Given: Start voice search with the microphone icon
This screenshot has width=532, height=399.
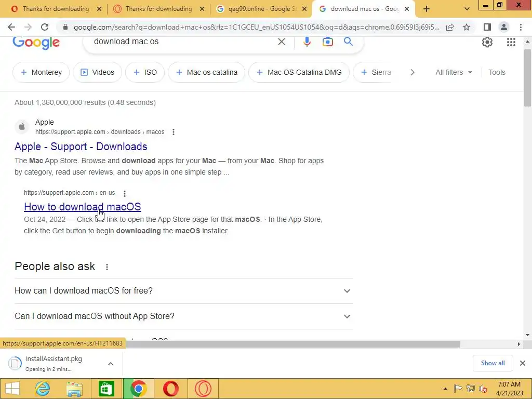Looking at the screenshot, I should (307, 42).
